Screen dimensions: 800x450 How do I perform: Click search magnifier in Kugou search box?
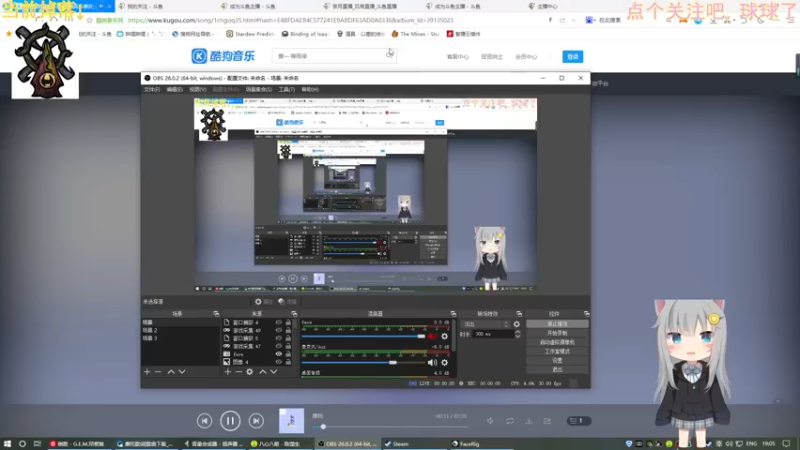[390, 55]
